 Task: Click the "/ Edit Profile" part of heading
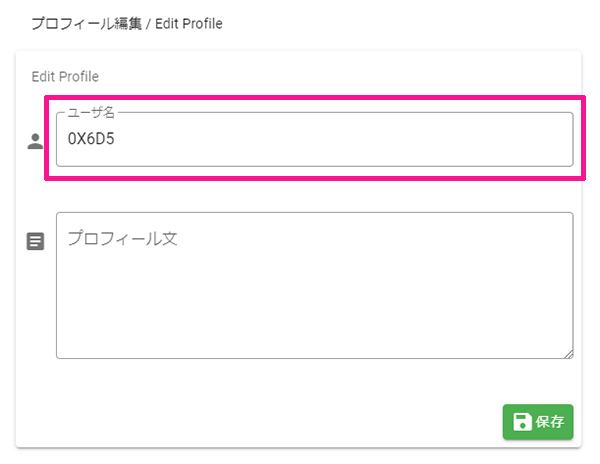coord(184,24)
